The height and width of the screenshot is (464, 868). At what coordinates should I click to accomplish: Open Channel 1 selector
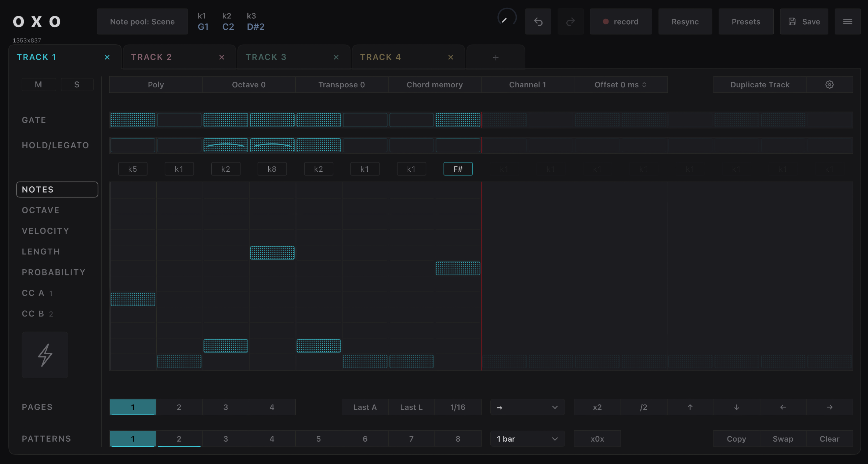pyautogui.click(x=528, y=85)
